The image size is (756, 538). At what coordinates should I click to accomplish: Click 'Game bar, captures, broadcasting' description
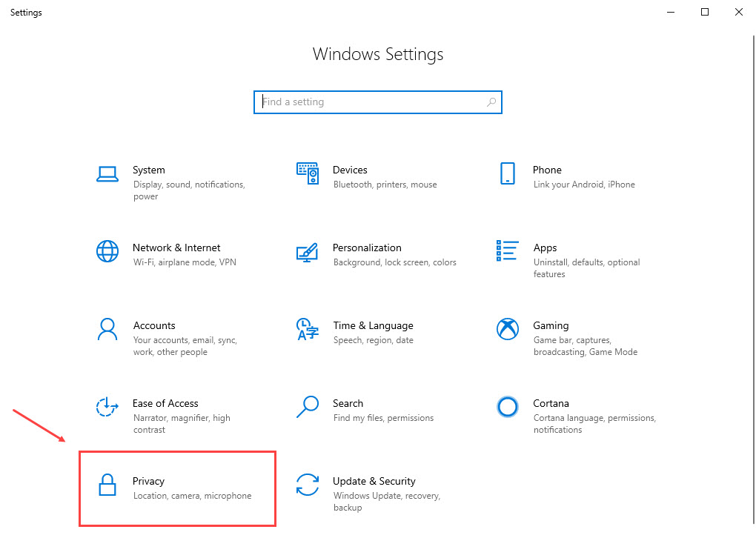(586, 346)
